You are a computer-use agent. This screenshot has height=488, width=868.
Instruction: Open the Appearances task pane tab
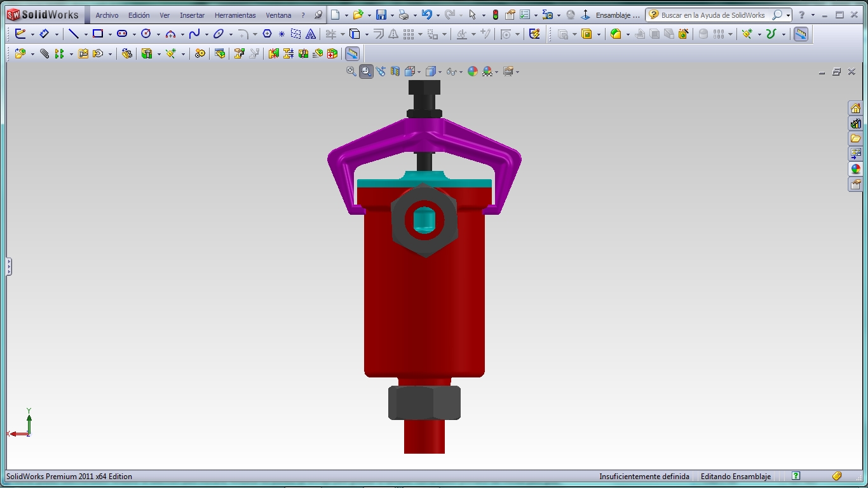pyautogui.click(x=856, y=169)
